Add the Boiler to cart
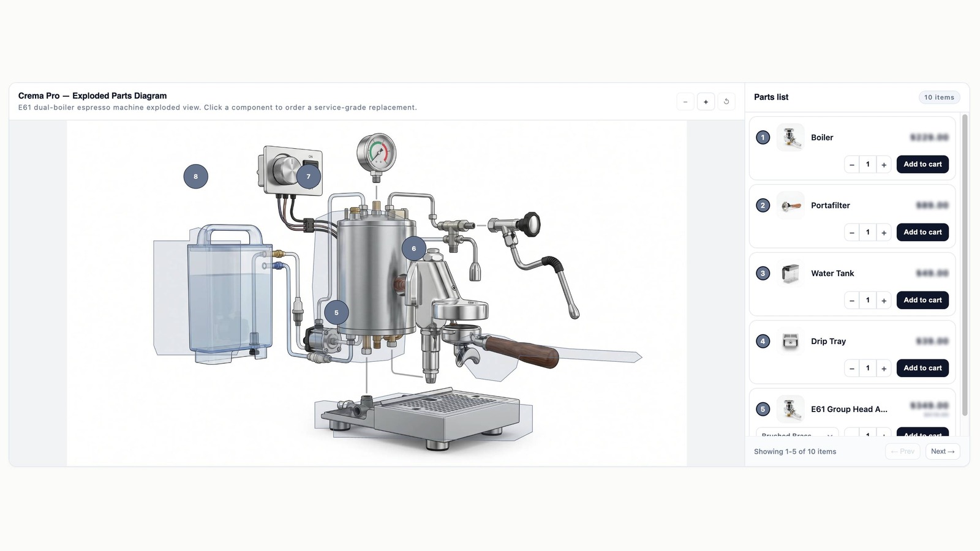Image resolution: width=980 pixels, height=551 pixels. point(922,165)
